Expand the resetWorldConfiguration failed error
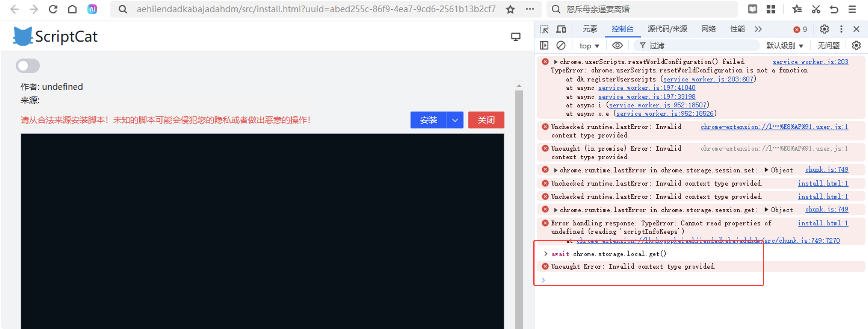The width and height of the screenshot is (868, 329). [x=555, y=62]
